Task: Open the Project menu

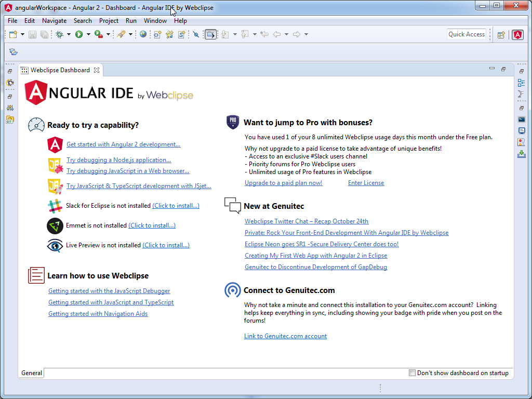Action: coord(109,21)
